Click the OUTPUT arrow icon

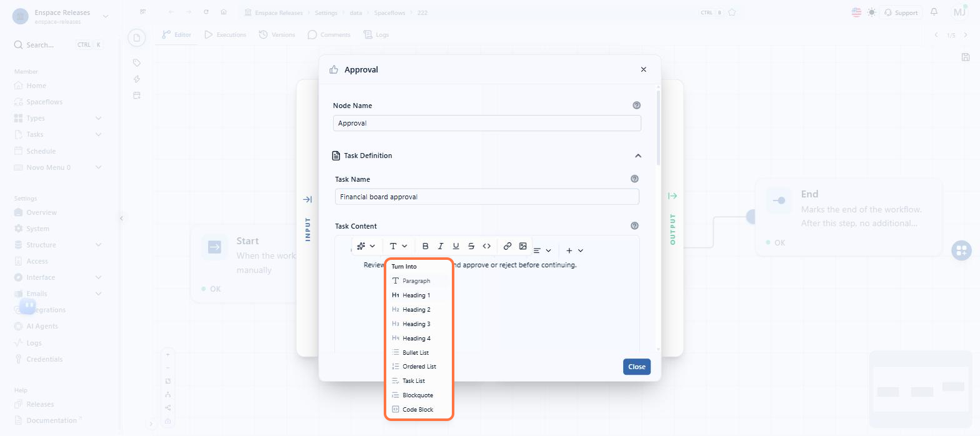[x=672, y=196]
